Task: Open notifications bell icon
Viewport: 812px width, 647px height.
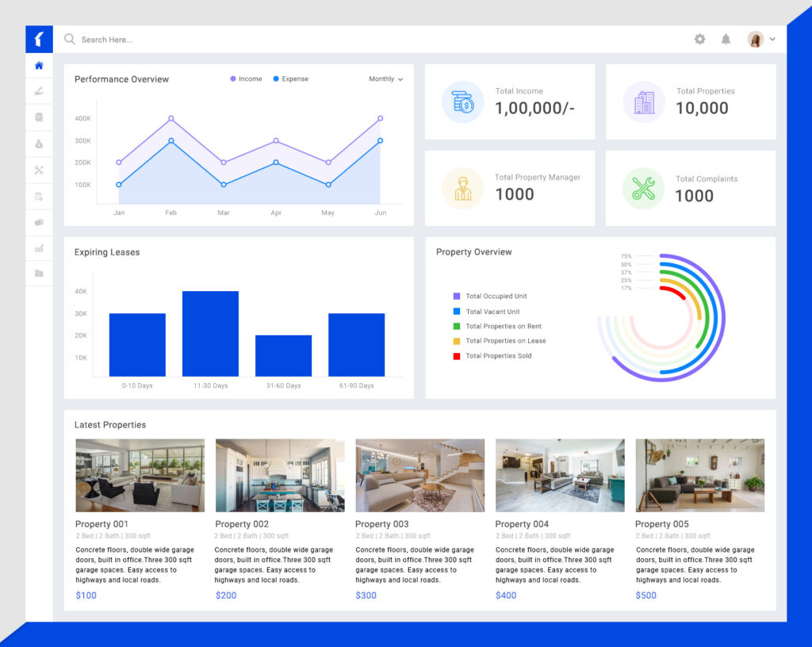Action: (726, 39)
